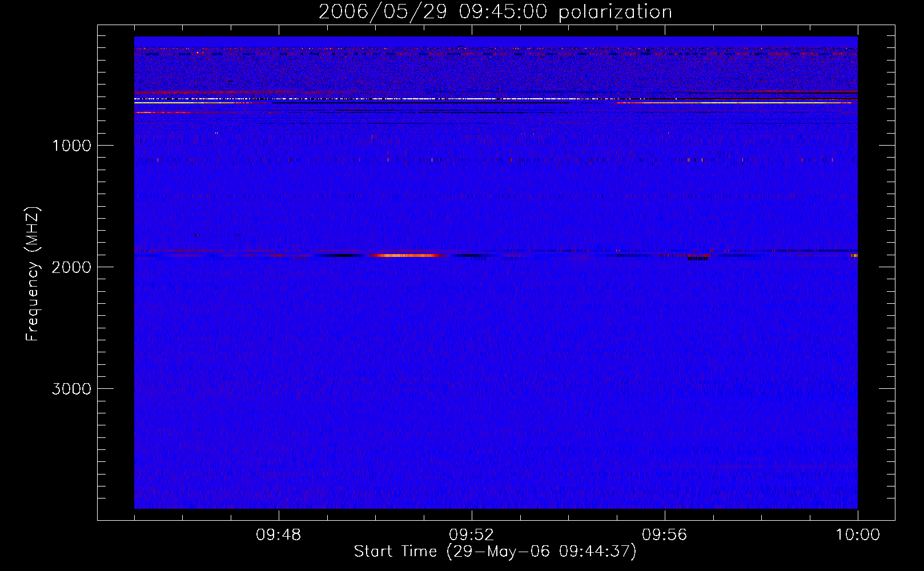Click the 09:52 time tick label
This screenshot has height=571, width=924.
tap(472, 535)
